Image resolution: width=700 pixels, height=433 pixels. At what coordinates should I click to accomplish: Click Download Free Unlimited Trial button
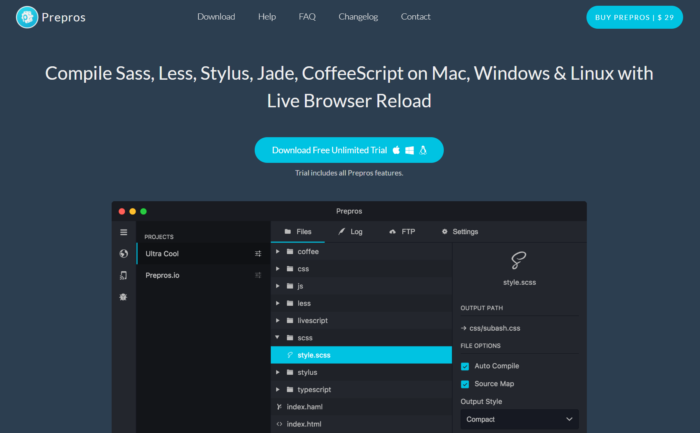349,150
